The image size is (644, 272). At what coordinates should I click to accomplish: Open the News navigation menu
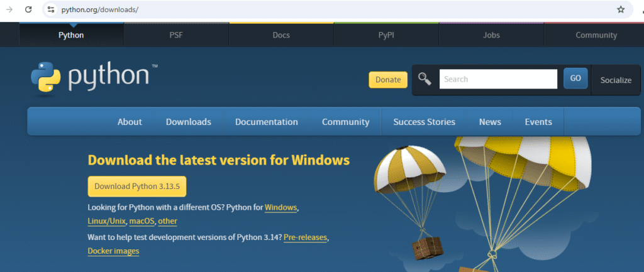(x=490, y=122)
